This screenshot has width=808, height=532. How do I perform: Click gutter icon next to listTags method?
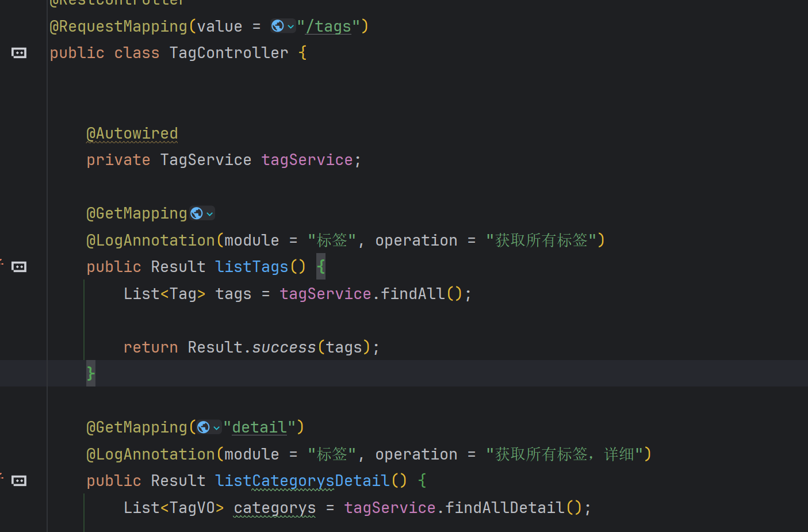coord(19,267)
